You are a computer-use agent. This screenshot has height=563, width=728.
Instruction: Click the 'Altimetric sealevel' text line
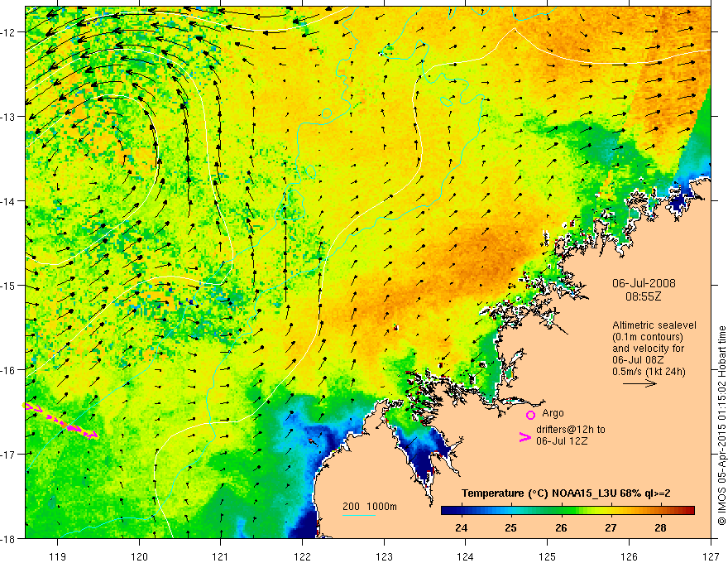(654, 325)
